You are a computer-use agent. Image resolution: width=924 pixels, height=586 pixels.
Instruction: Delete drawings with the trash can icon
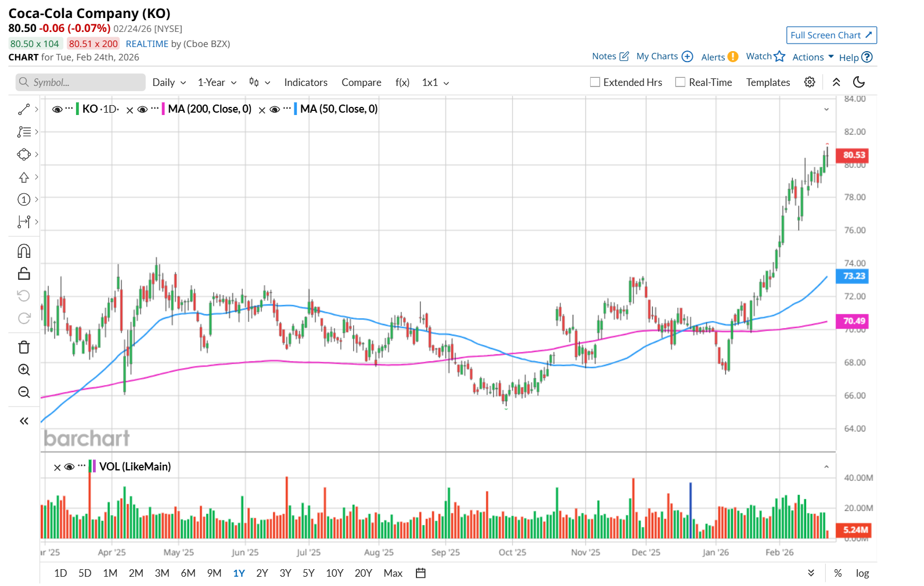[x=24, y=347]
